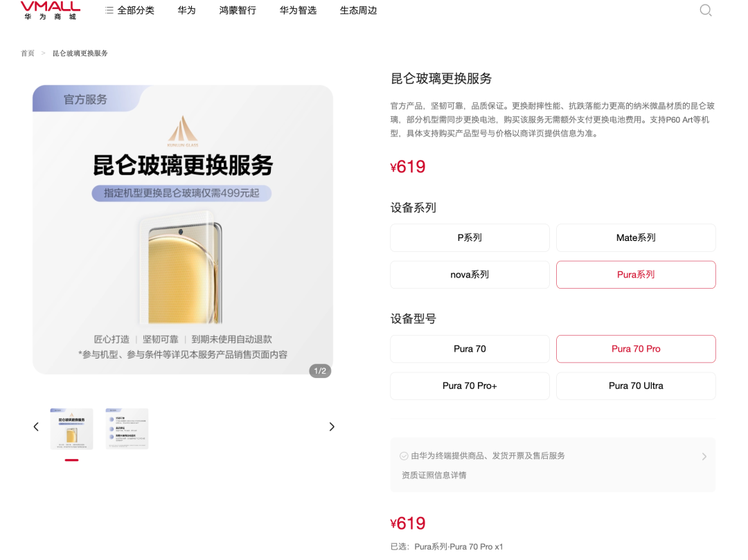Click the 昆仑玻璃更换服务 breadcrumb text

tap(80, 53)
